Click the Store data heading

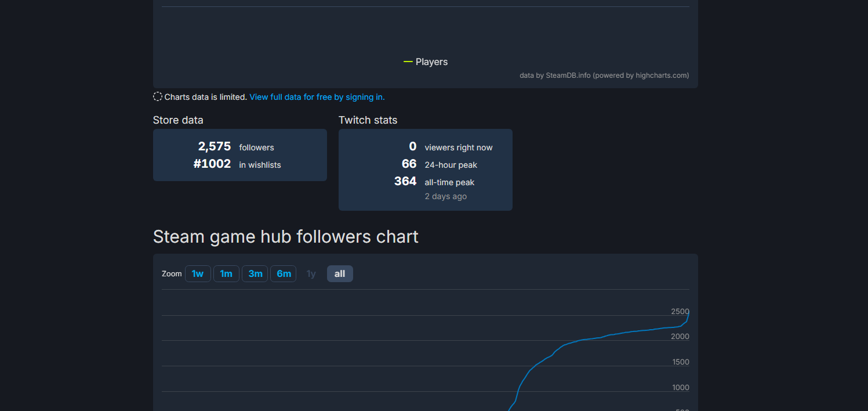click(x=178, y=120)
